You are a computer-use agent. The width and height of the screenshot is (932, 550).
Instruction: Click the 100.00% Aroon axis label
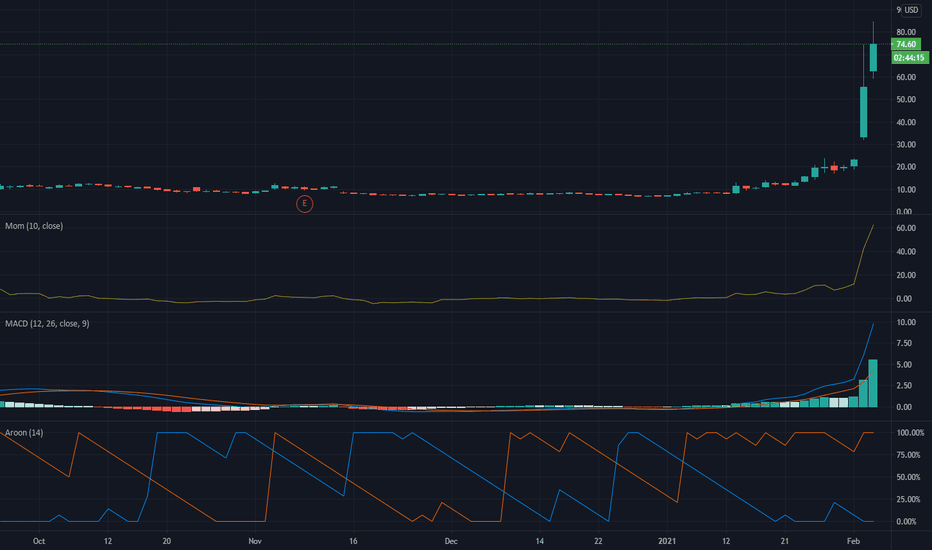910,433
